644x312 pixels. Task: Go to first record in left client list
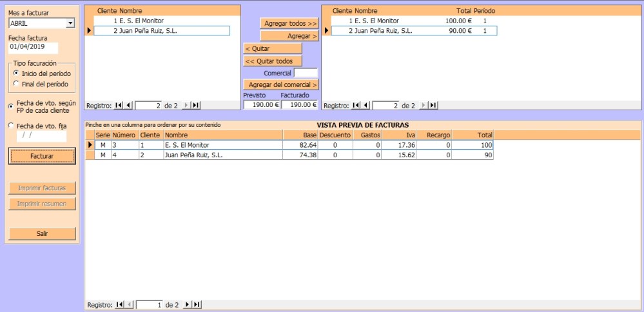(119, 105)
